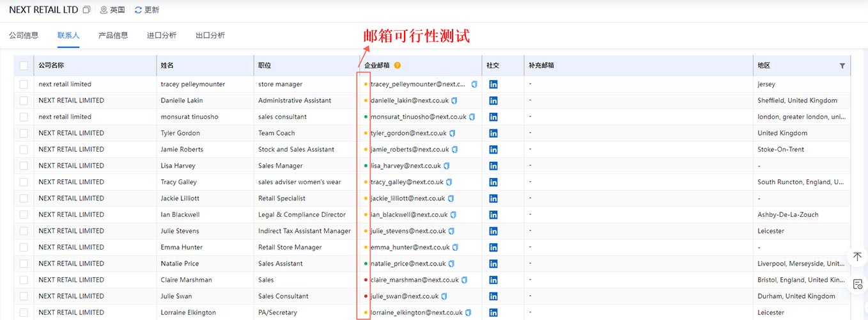Click the name Emma Hunter
Image resolution: width=868 pixels, height=320 pixels.
point(182,247)
